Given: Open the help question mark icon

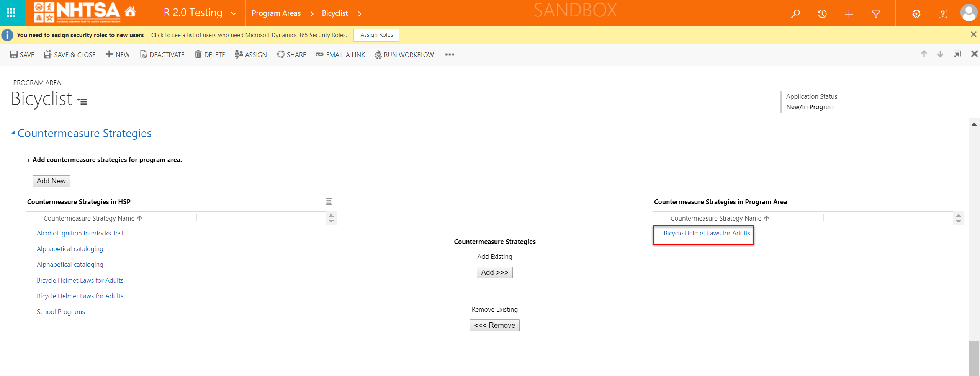Looking at the screenshot, I should click(943, 14).
